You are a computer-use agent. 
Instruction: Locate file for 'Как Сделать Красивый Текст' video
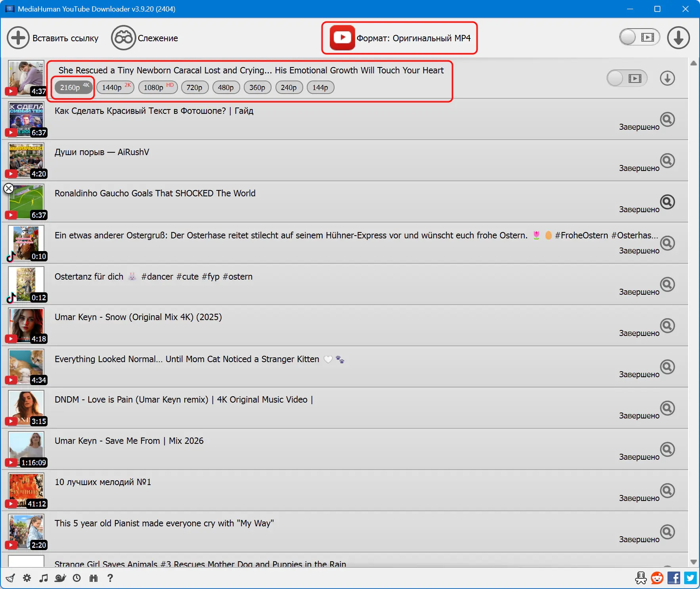(667, 119)
